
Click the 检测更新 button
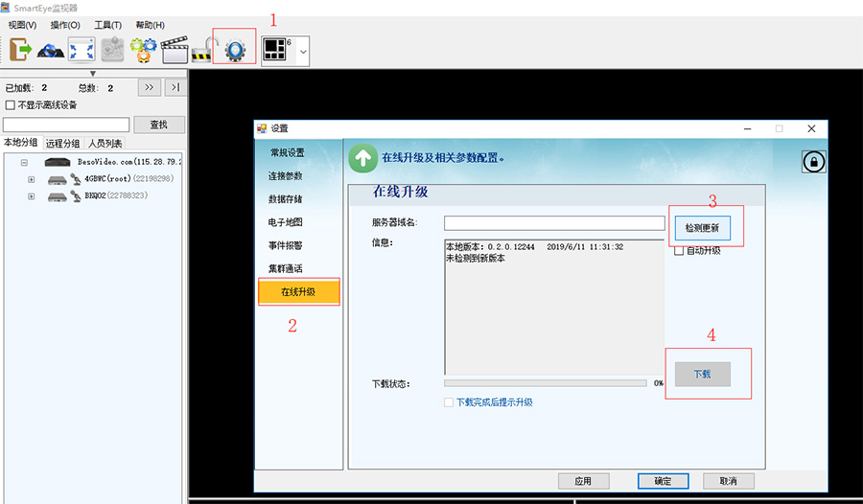(708, 228)
